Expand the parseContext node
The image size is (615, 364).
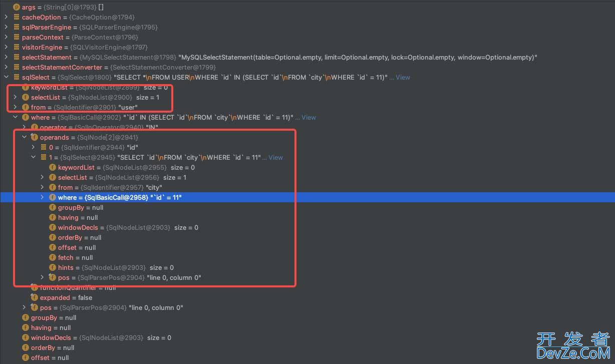click(x=6, y=38)
